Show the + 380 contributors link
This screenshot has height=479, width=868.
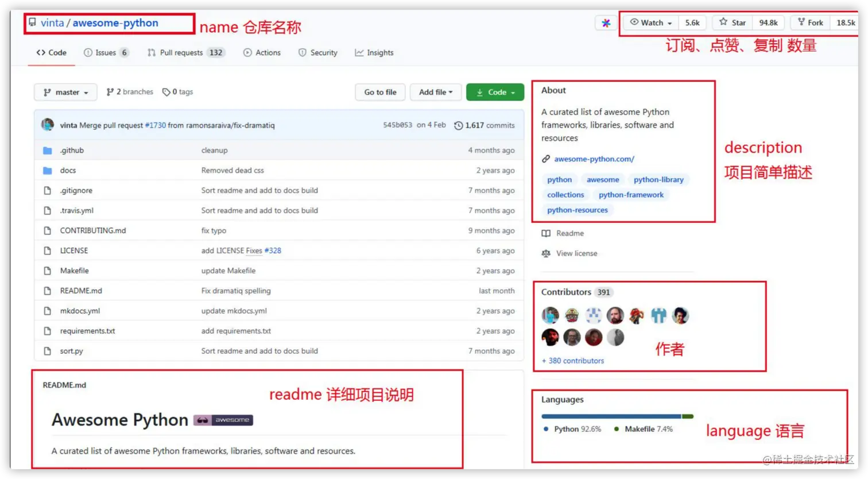(x=573, y=361)
